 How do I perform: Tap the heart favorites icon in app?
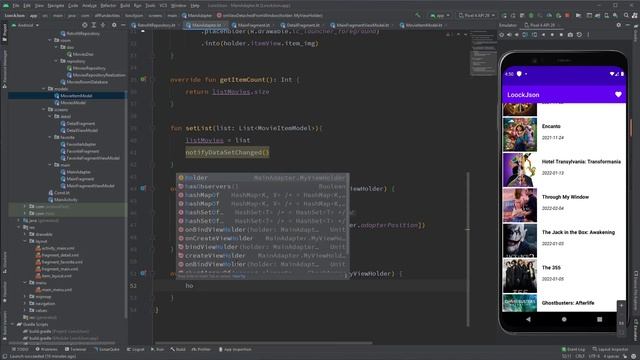click(618, 95)
